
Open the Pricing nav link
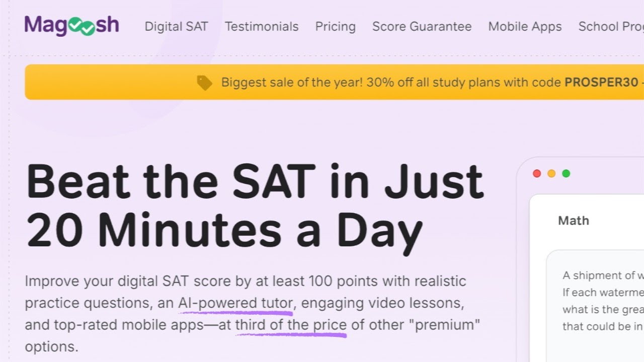coord(335,27)
